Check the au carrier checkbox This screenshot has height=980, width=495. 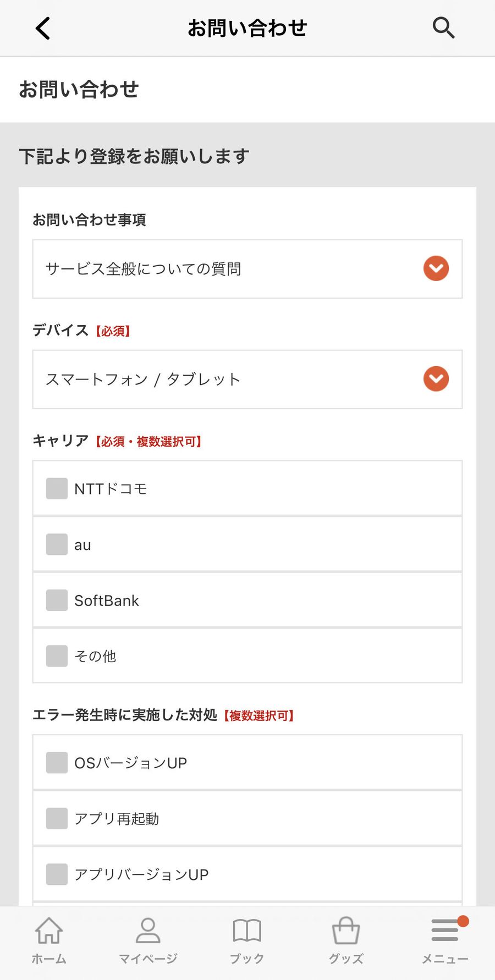coord(57,544)
